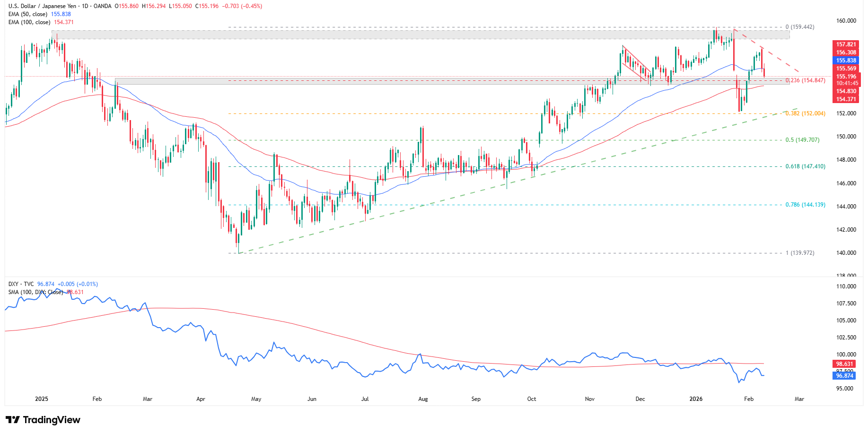Click the orange 0.382 (152.004) Fibonacci label
Screen dimensions: 868x434
pos(806,113)
